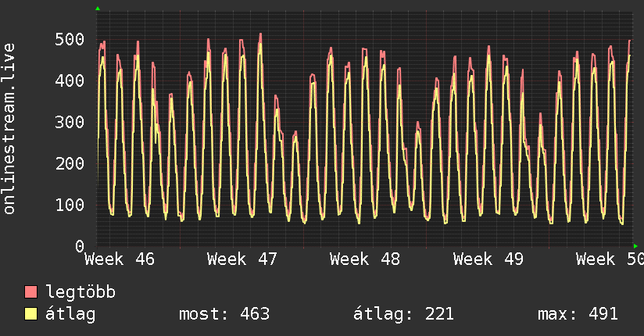Click the pink legtöbb legend swatch
The width and height of the screenshot is (644, 336).
tap(30, 291)
